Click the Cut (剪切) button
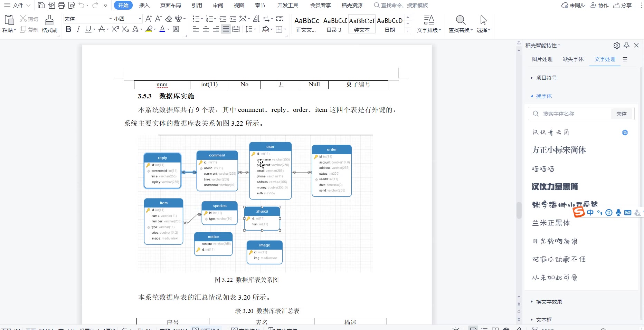644x330 pixels. (29, 19)
